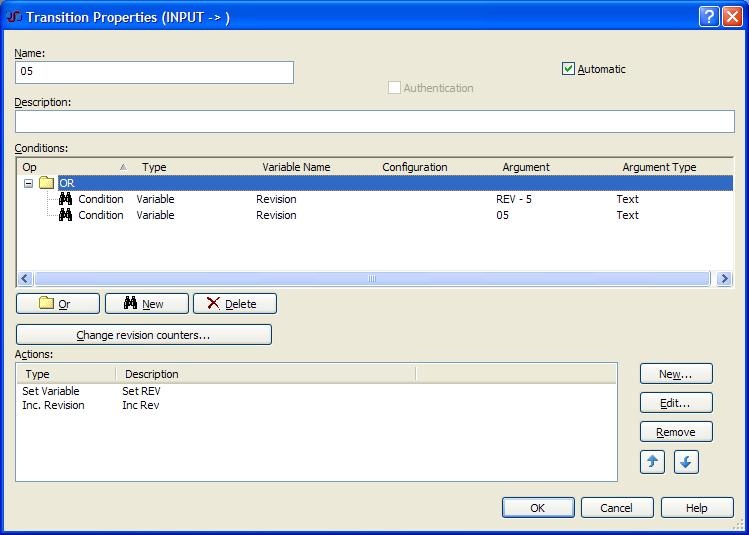Click the binoculars icon of REV - 5 condition
Screen dimensions: 749x535
[65, 199]
